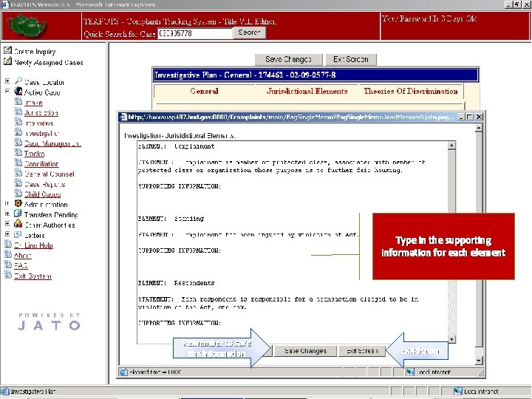Select Case Reports in the tree
Viewport: 532px width, 399px height.
[x=45, y=185]
